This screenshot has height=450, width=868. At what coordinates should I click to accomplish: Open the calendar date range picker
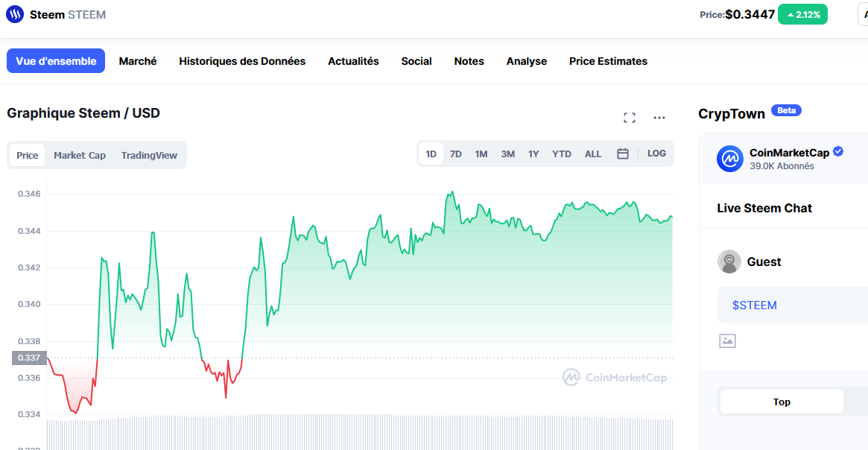pyautogui.click(x=623, y=154)
